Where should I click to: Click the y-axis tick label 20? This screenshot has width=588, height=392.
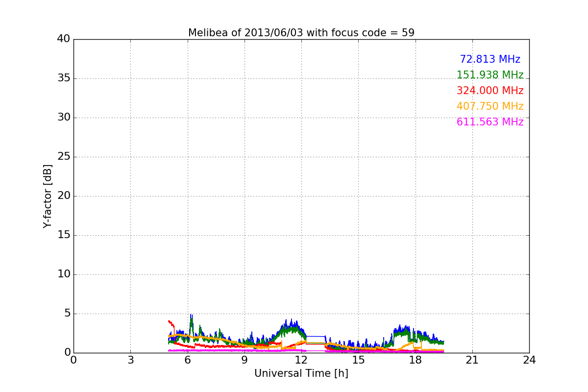pos(64,196)
